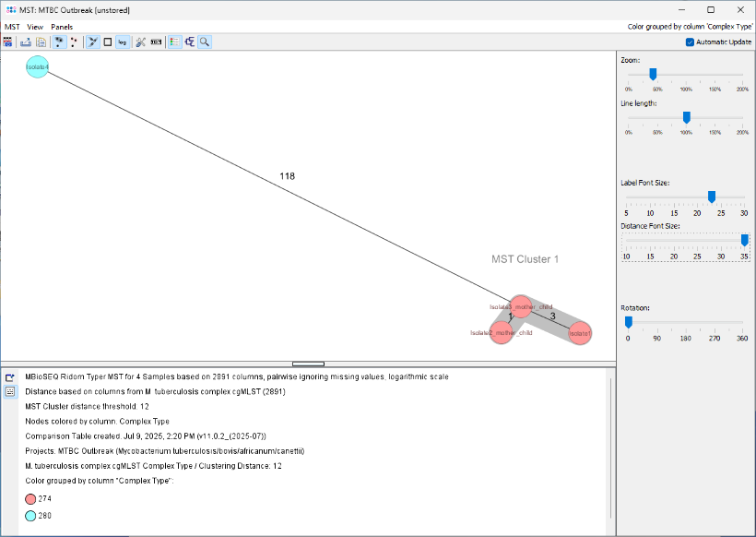This screenshot has width=756, height=537.
Task: Click the comparison table icon below export
Action: 10,390
